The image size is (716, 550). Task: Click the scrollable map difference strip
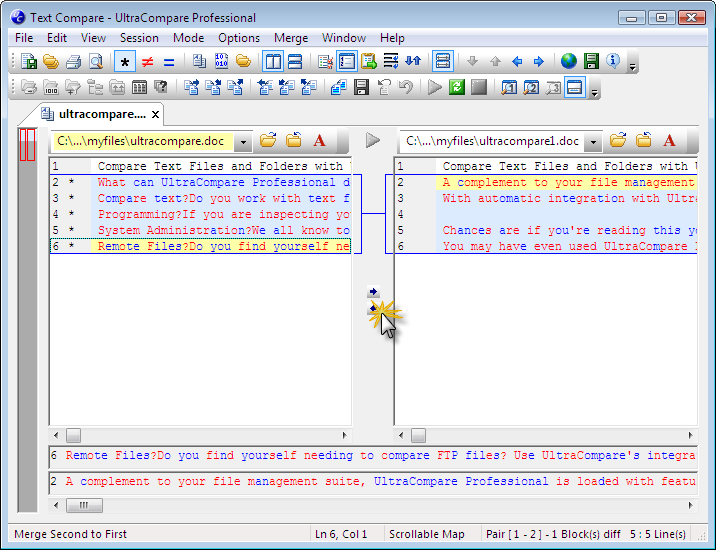point(27,320)
